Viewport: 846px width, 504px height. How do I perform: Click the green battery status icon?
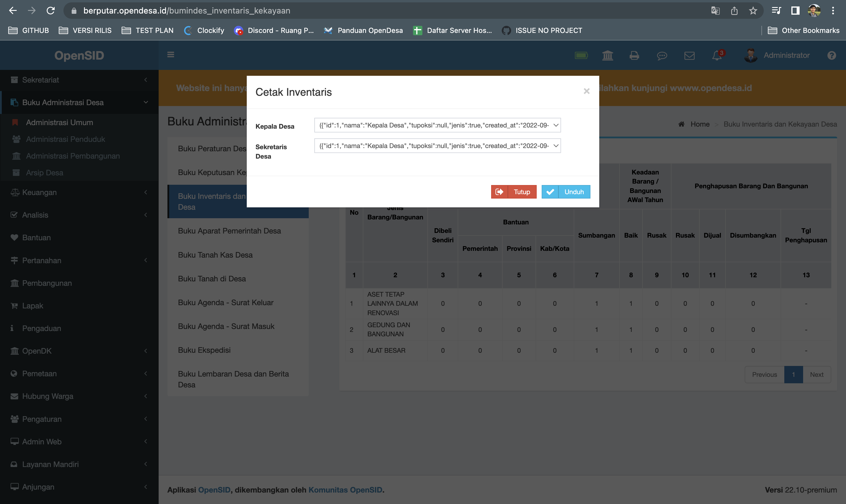(581, 55)
